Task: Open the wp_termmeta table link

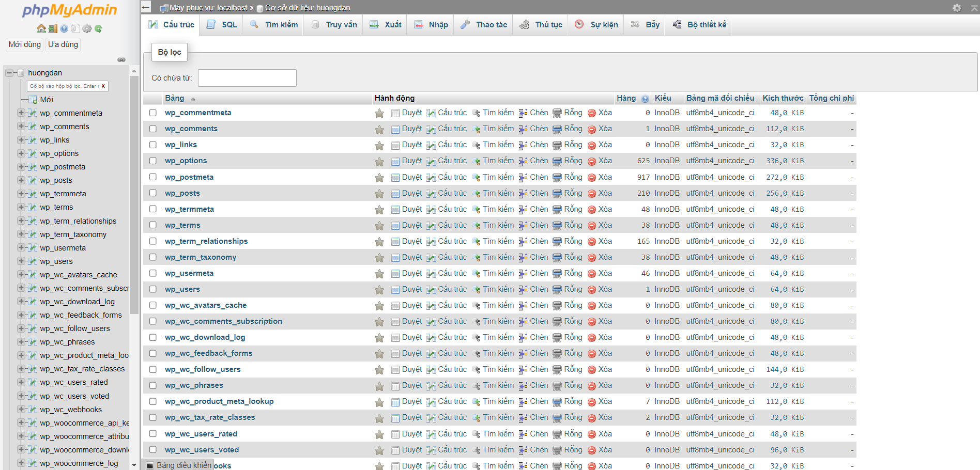Action: (x=189, y=209)
